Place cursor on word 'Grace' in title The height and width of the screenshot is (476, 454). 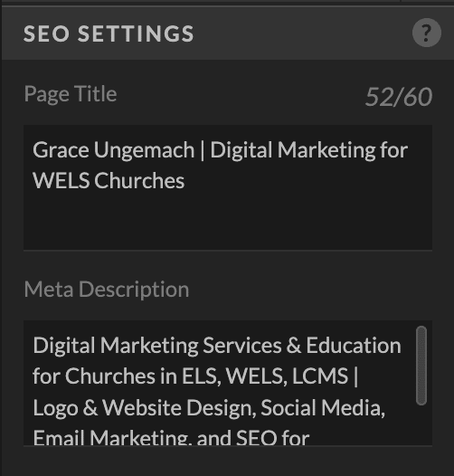61,150
